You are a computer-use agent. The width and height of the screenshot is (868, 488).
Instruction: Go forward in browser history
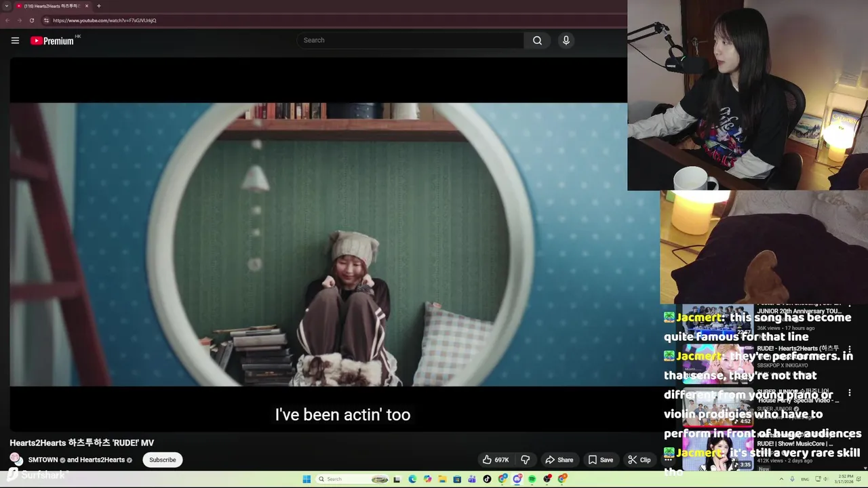tap(19, 20)
